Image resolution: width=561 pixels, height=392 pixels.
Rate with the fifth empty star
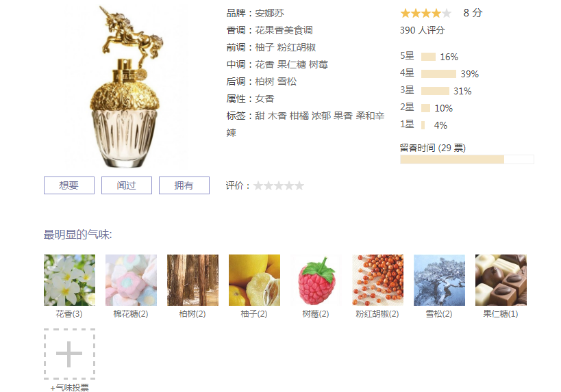pos(299,186)
